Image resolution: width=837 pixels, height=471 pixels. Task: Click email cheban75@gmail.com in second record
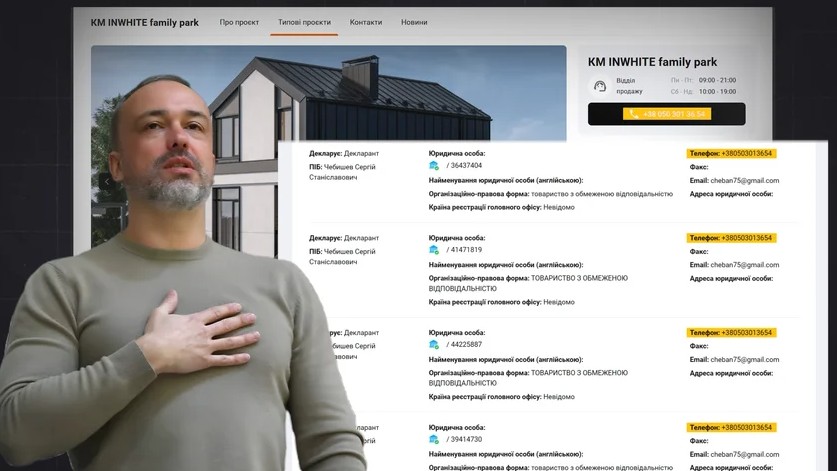pos(745,265)
